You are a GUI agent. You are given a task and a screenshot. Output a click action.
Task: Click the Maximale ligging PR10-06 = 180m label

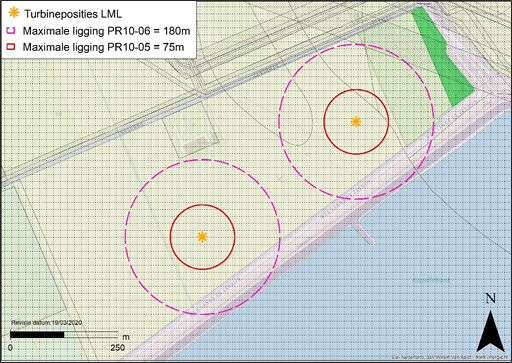point(106,31)
